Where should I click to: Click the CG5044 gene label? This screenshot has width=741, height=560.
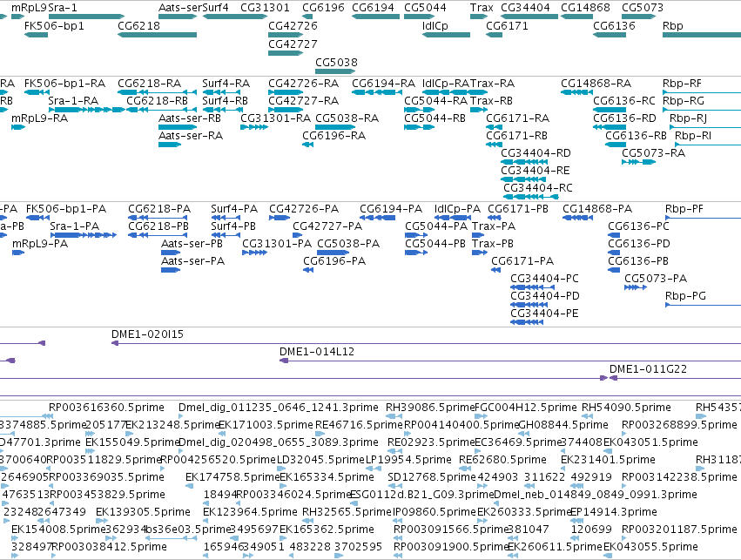click(425, 8)
